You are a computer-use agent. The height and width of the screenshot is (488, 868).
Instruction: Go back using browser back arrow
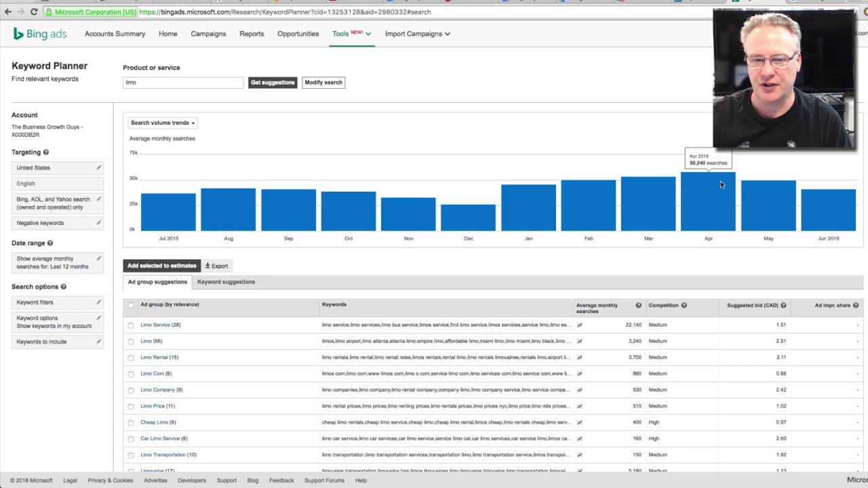point(8,12)
